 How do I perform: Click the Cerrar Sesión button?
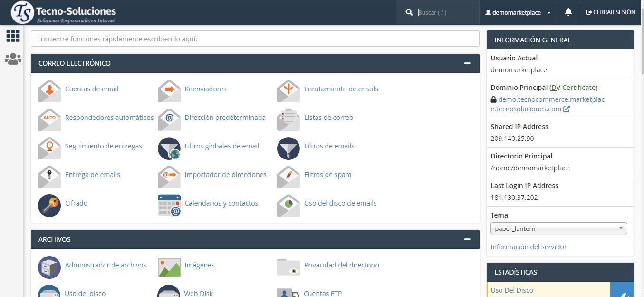click(611, 12)
